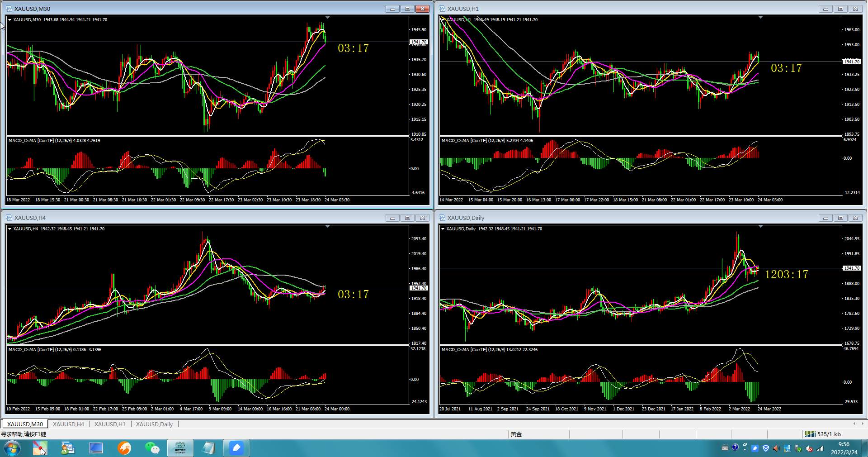
Task: Open the symbol dropdown triangle in H1 chart
Action: click(x=443, y=20)
